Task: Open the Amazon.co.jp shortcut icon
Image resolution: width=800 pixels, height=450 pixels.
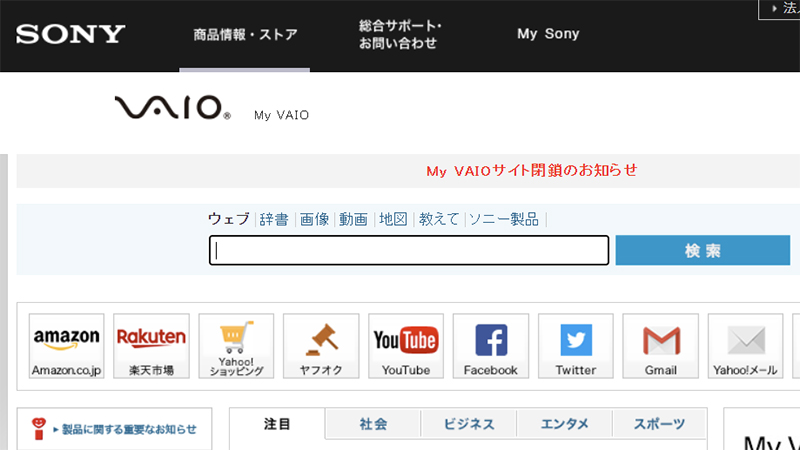Action: point(66,346)
